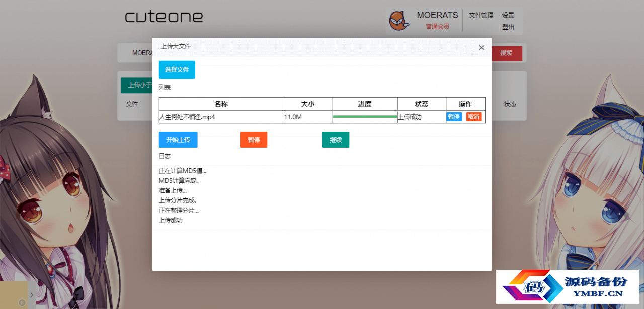Click the MOERATS username
Screen dimensions: 644x309
coord(437,15)
